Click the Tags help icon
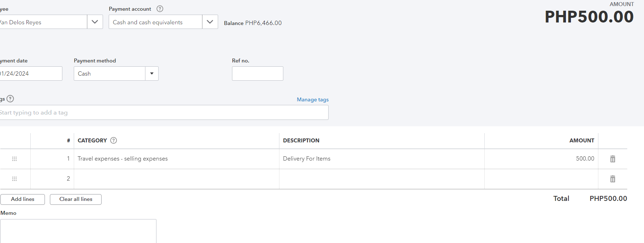 coord(10,99)
